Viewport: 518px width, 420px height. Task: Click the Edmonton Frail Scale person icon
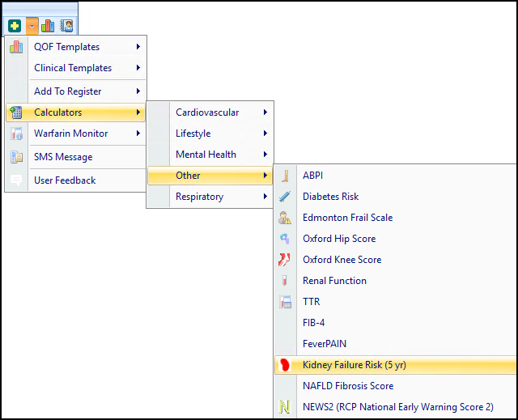pyautogui.click(x=284, y=218)
